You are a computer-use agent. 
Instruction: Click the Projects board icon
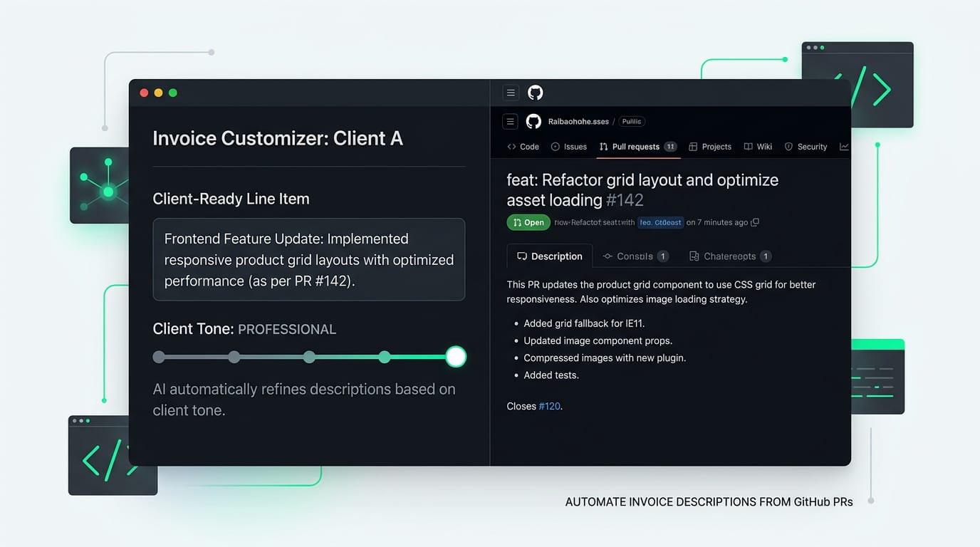click(694, 147)
